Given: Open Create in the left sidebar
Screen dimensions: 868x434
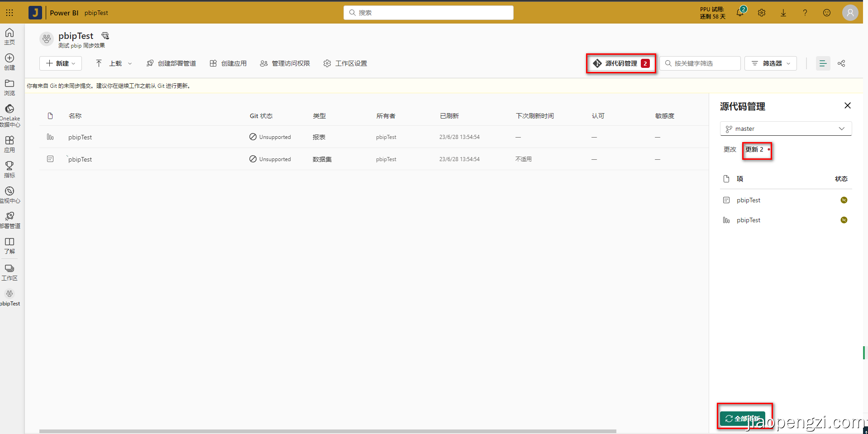Looking at the screenshot, I should pos(10,62).
